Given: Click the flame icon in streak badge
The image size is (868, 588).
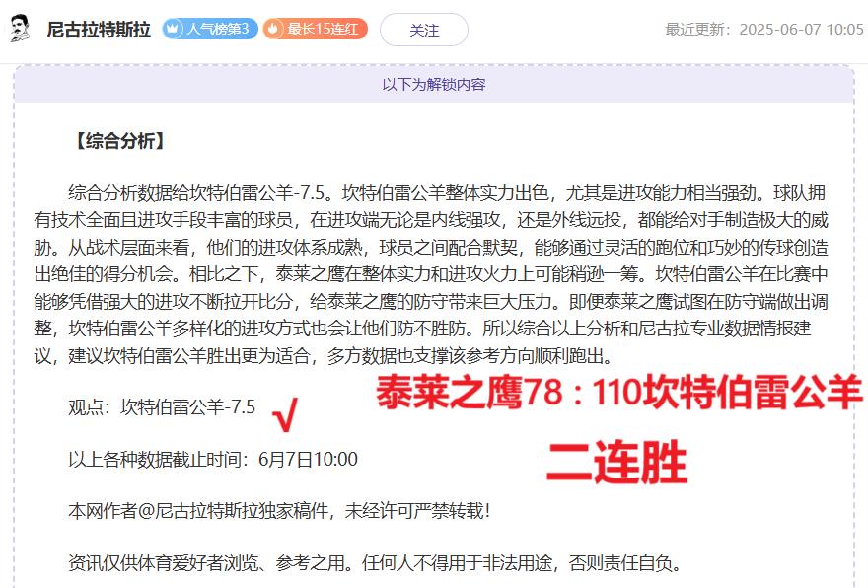Looking at the screenshot, I should point(273,29).
